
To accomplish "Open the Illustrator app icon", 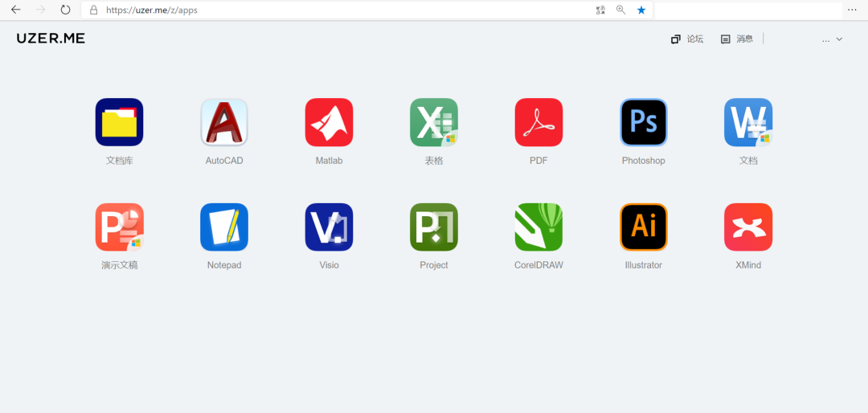I will click(x=643, y=227).
